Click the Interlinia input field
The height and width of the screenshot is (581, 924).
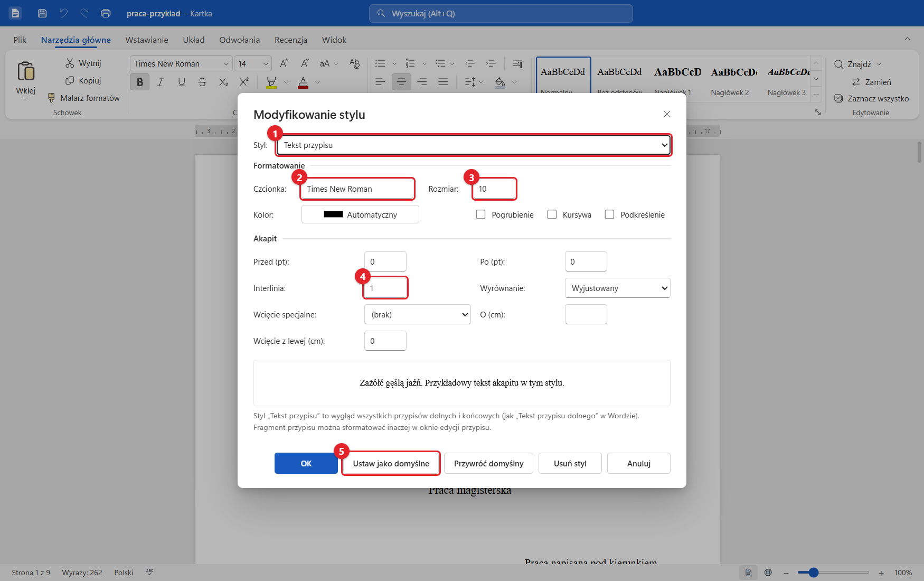[385, 288]
